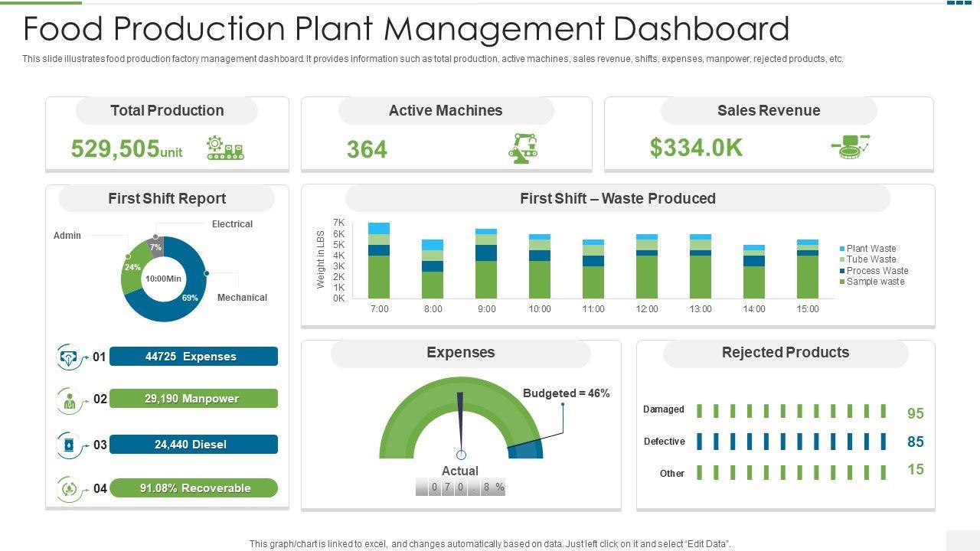
Task: Click the 24,440 Diesel bar
Action: [193, 445]
